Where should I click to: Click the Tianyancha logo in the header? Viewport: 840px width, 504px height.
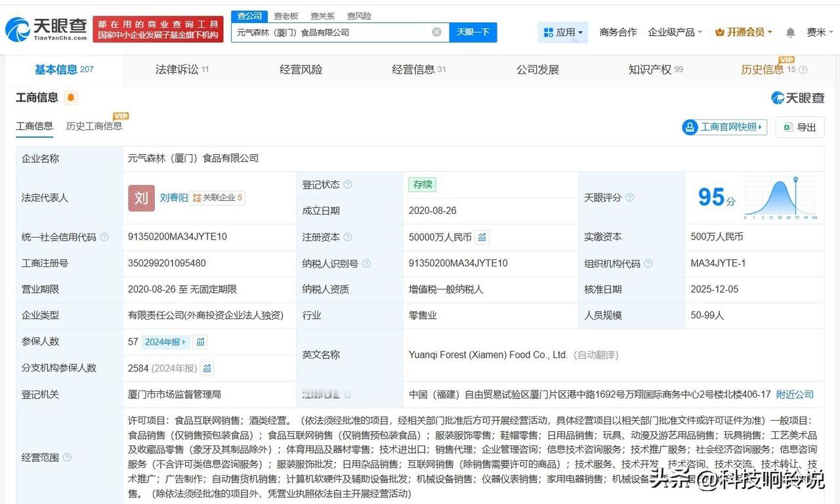pos(46,30)
